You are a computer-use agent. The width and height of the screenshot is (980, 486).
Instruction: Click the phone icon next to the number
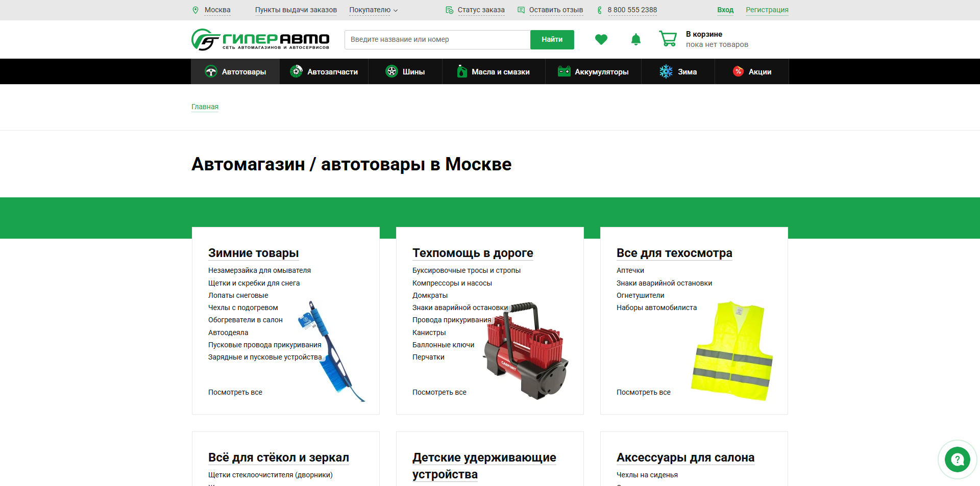coord(599,10)
